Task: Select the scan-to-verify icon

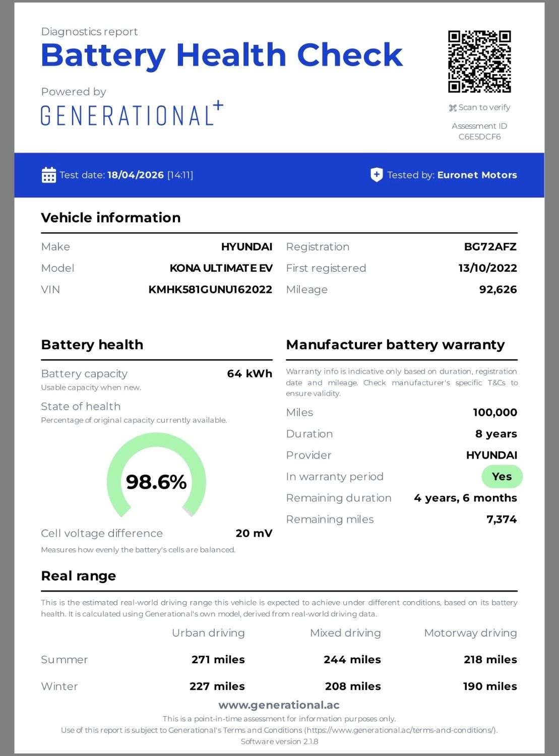Action: [x=452, y=107]
